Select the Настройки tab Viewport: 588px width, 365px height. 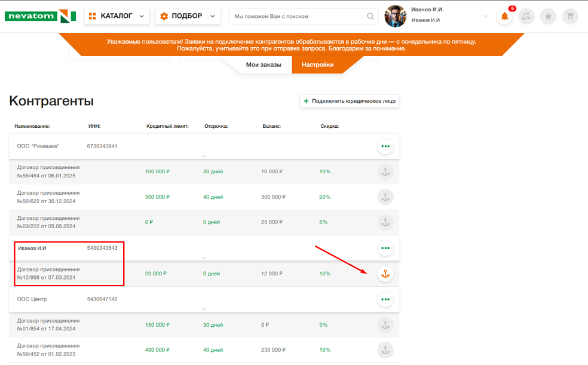pos(318,65)
